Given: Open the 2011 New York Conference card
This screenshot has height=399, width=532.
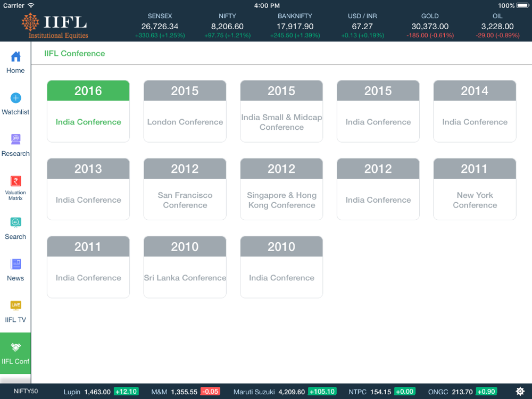Looking at the screenshot, I should coord(475,189).
